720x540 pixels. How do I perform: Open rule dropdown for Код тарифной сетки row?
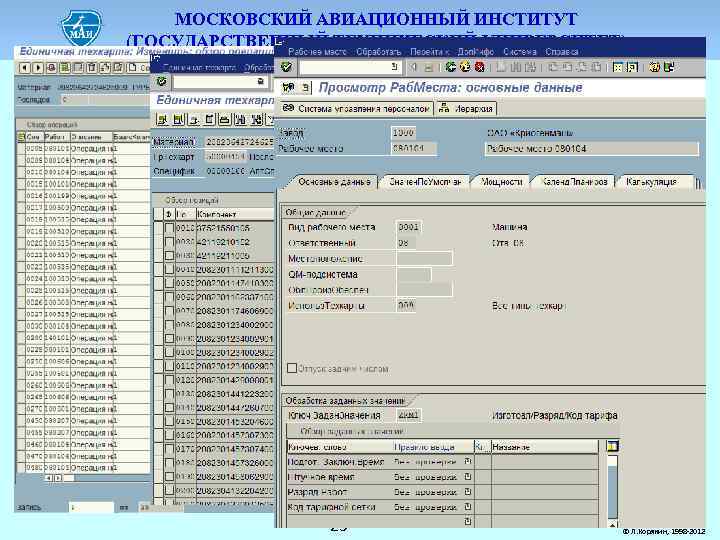click(467, 506)
